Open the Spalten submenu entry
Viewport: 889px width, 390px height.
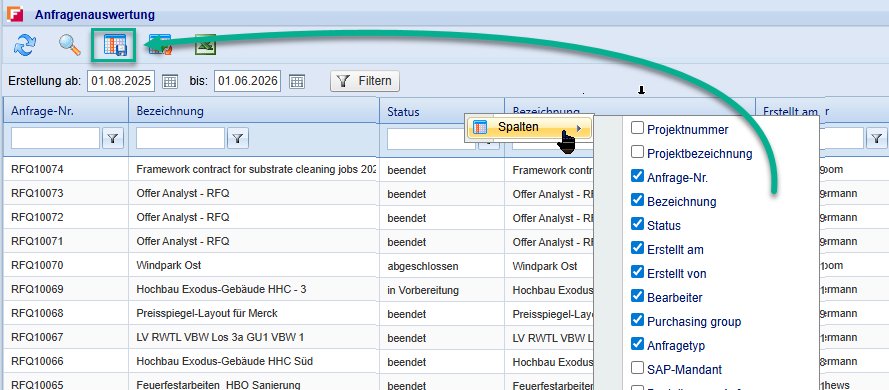530,128
